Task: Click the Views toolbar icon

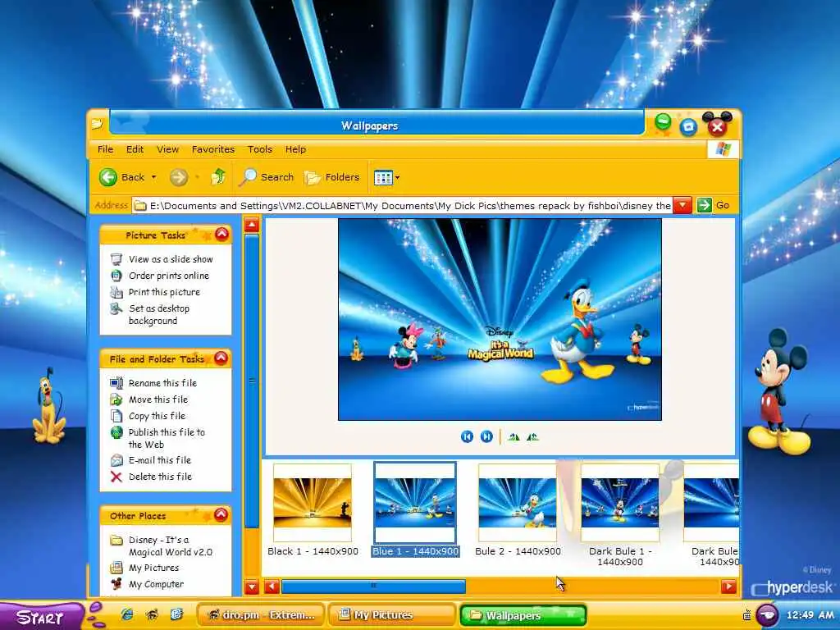Action: [x=383, y=177]
